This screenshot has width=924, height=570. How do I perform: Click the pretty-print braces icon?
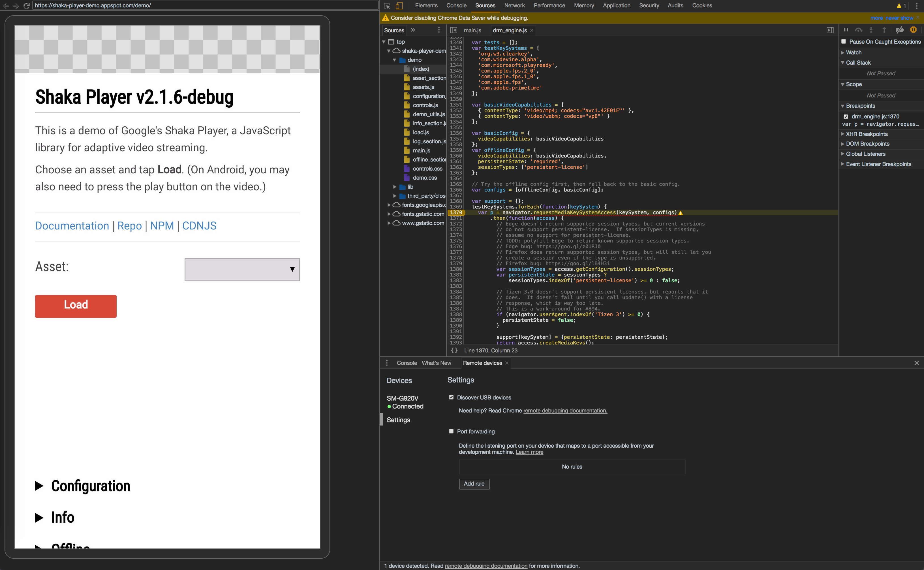tap(454, 350)
